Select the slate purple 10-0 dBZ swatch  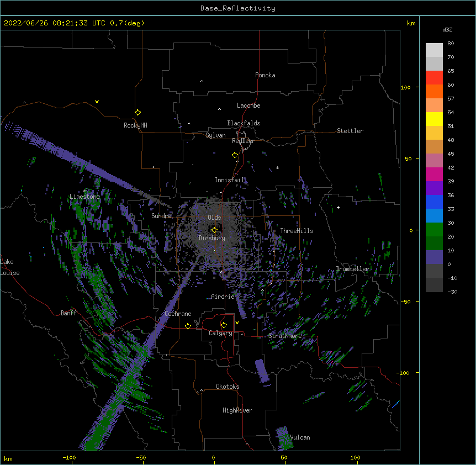(434, 257)
